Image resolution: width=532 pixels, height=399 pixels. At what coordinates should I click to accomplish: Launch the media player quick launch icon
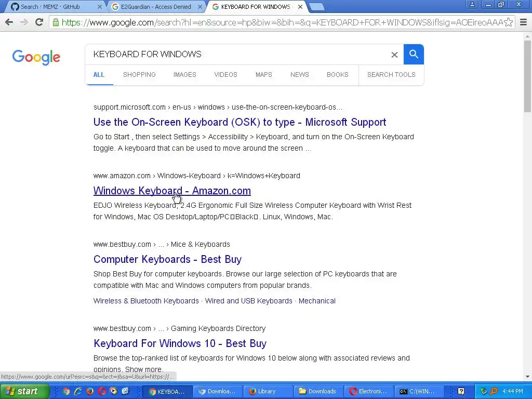click(113, 391)
